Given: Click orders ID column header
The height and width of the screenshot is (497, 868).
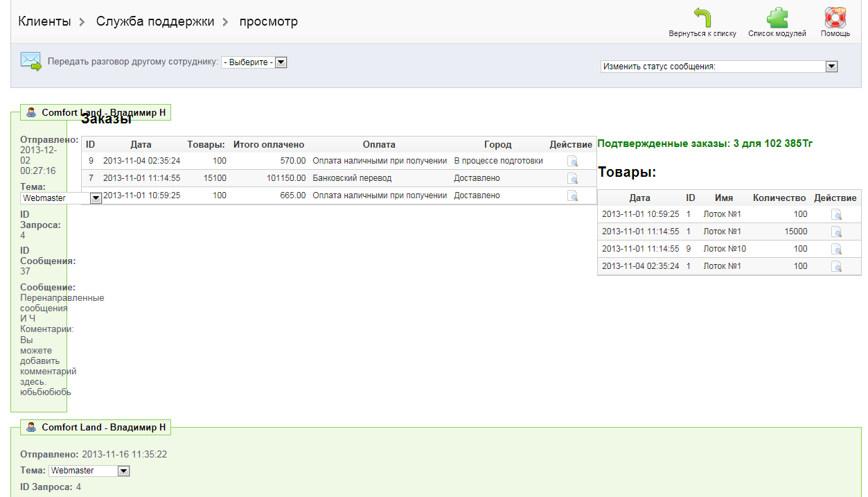Looking at the screenshot, I should click(x=90, y=145).
